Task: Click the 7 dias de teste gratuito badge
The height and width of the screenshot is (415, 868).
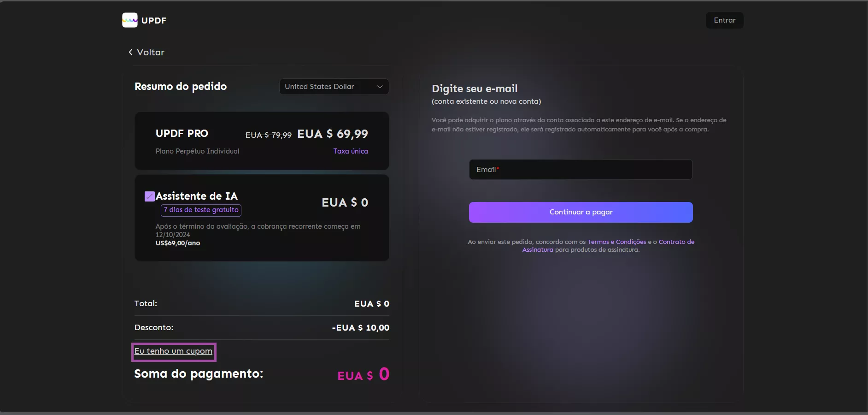Action: pos(201,210)
